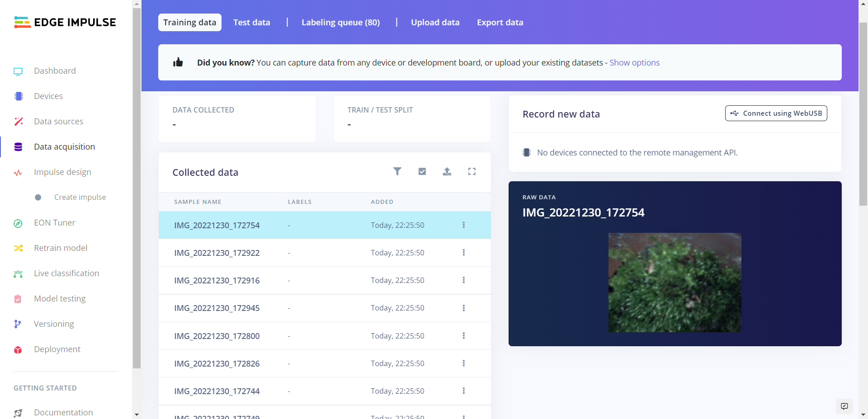Click Connect using WebUSB button

(776, 113)
